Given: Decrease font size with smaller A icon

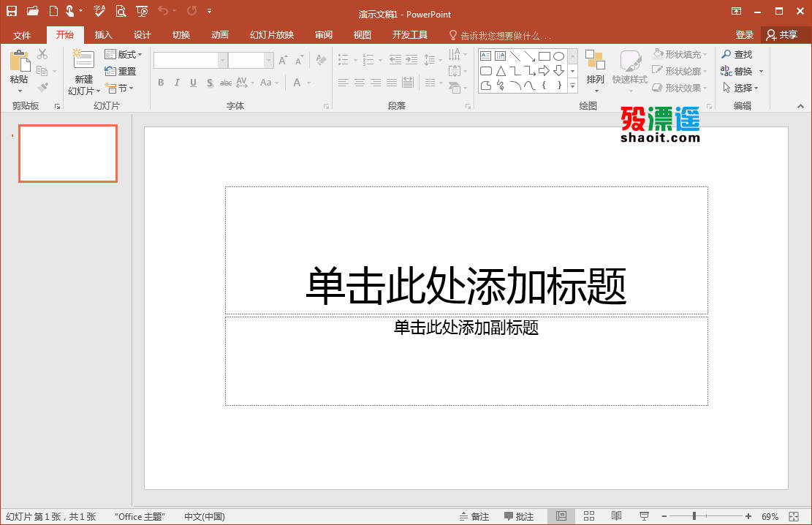Looking at the screenshot, I should 300,60.
